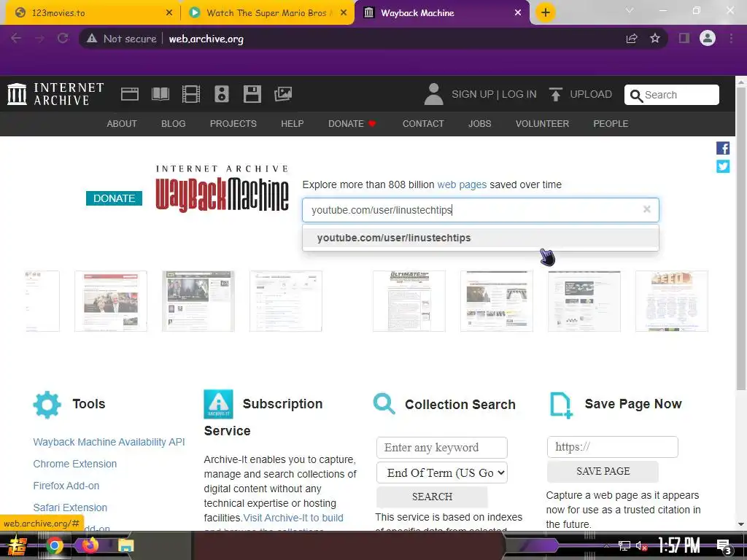This screenshot has height=560, width=747.
Task: Close the Wayback Machine tab
Action: pyautogui.click(x=518, y=13)
